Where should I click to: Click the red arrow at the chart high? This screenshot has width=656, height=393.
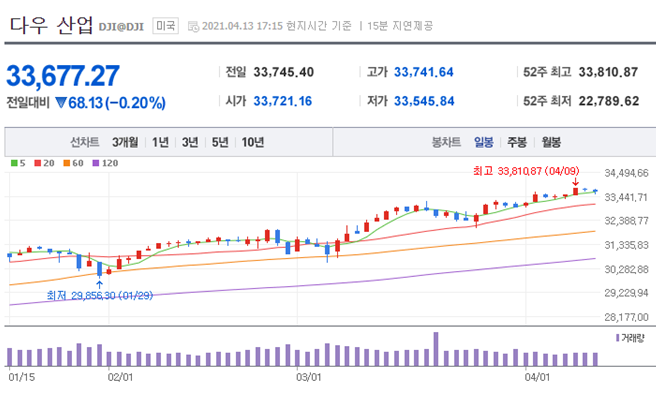[575, 182]
